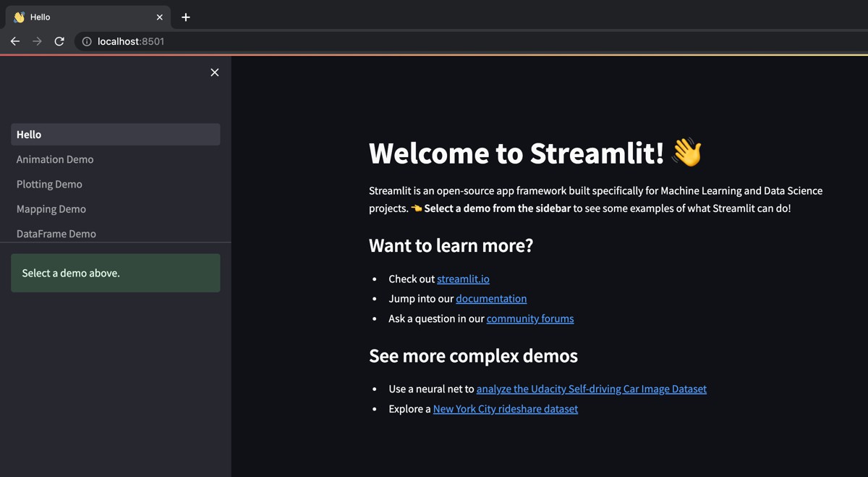This screenshot has width=868, height=477.
Task: Close the Hello browser tab
Action: (x=160, y=17)
